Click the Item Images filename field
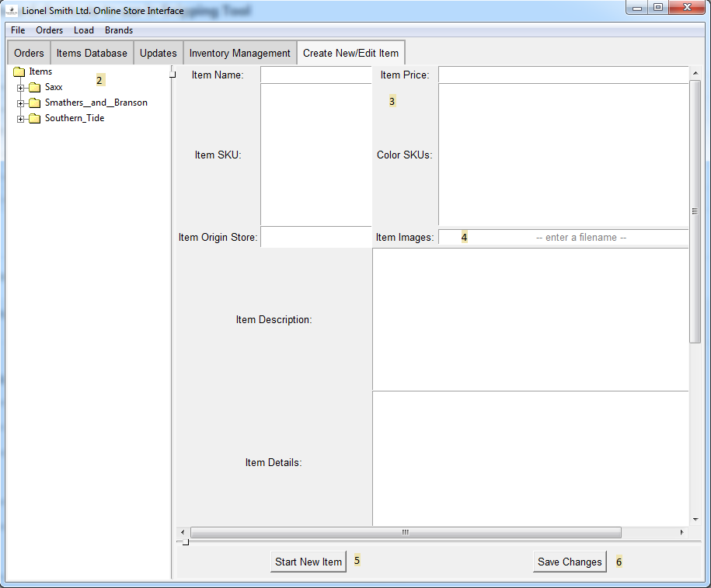 click(x=563, y=237)
